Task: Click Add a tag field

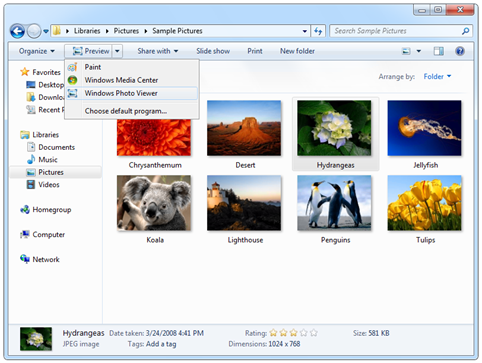Action: point(161,344)
